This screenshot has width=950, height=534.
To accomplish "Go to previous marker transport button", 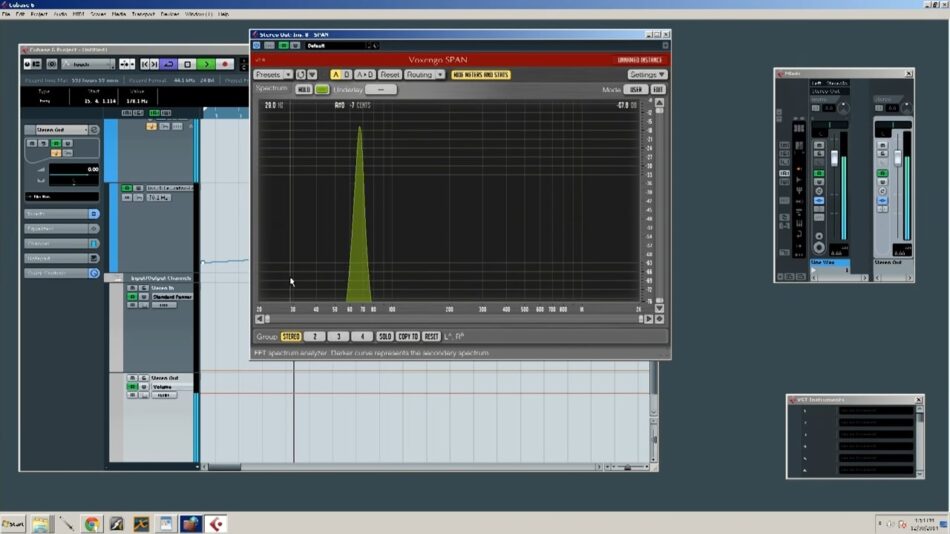I will click(x=144, y=64).
